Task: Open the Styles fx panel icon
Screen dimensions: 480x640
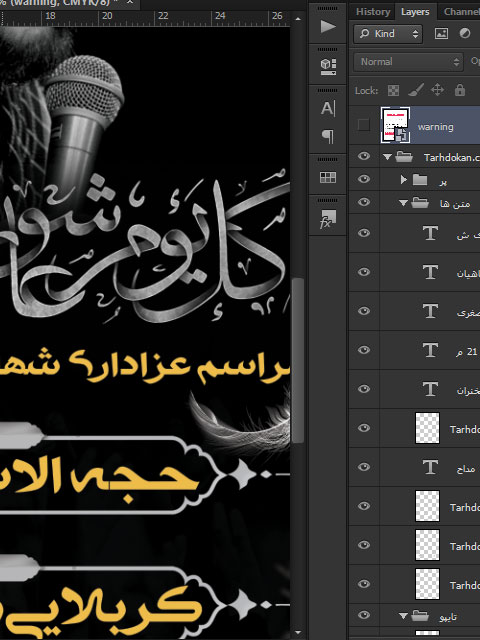Action: [328, 219]
